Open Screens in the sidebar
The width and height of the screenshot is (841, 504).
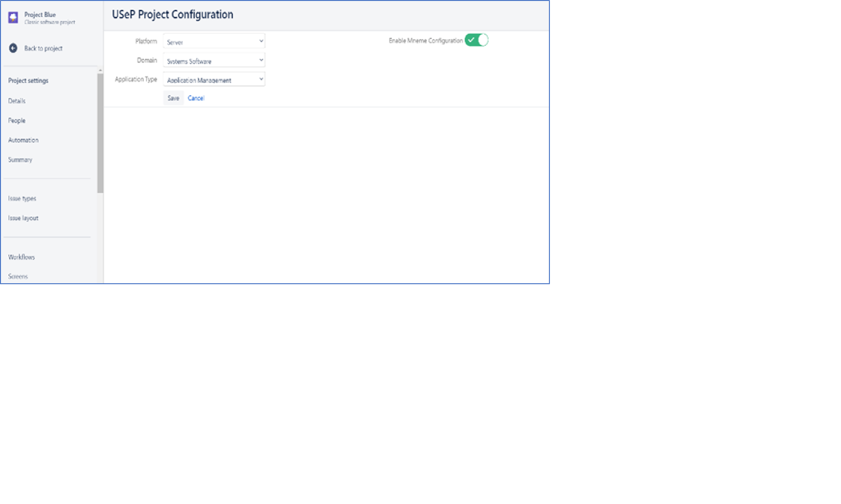18,276
